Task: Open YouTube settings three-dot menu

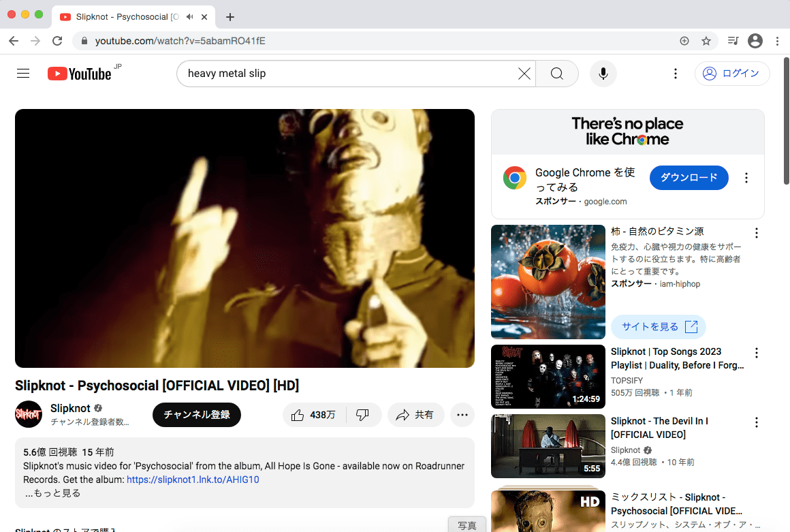Action: click(x=676, y=74)
